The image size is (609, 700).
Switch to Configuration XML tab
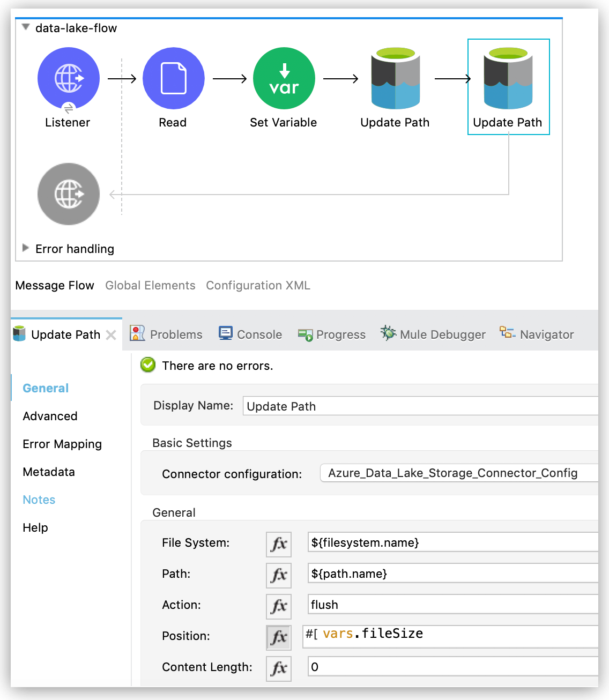point(258,285)
